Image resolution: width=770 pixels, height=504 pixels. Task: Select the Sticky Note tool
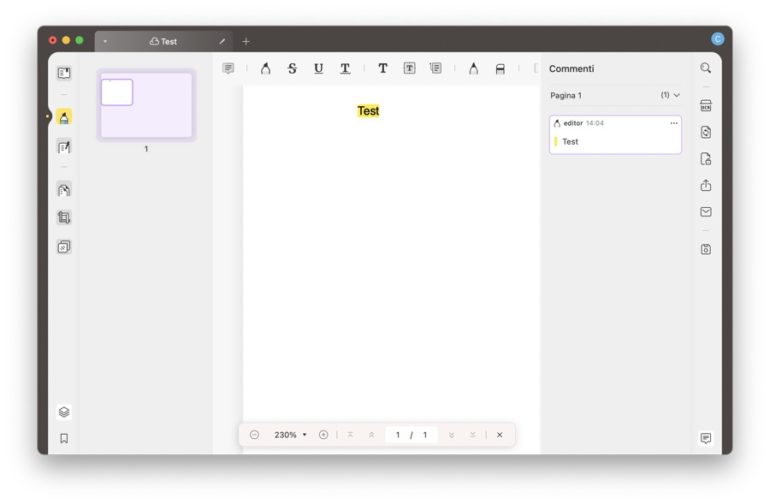[228, 68]
